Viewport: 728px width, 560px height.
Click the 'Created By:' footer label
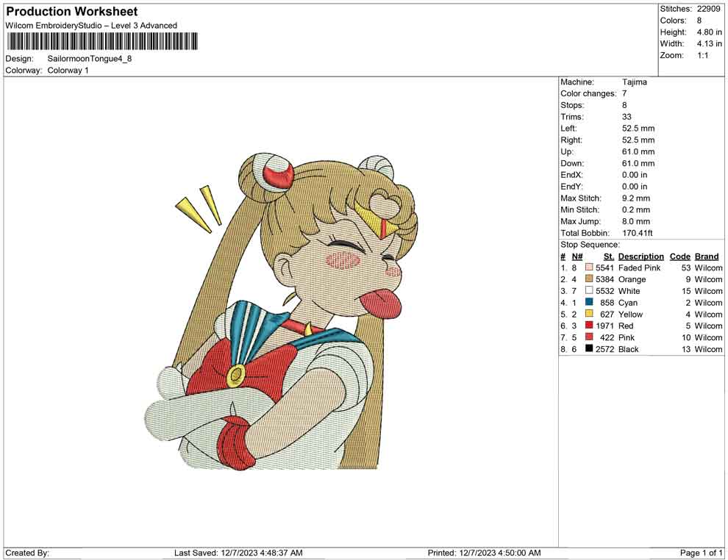[x=27, y=553]
